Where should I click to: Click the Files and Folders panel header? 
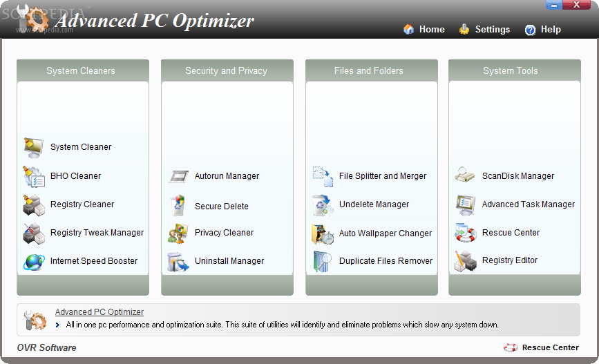372,70
